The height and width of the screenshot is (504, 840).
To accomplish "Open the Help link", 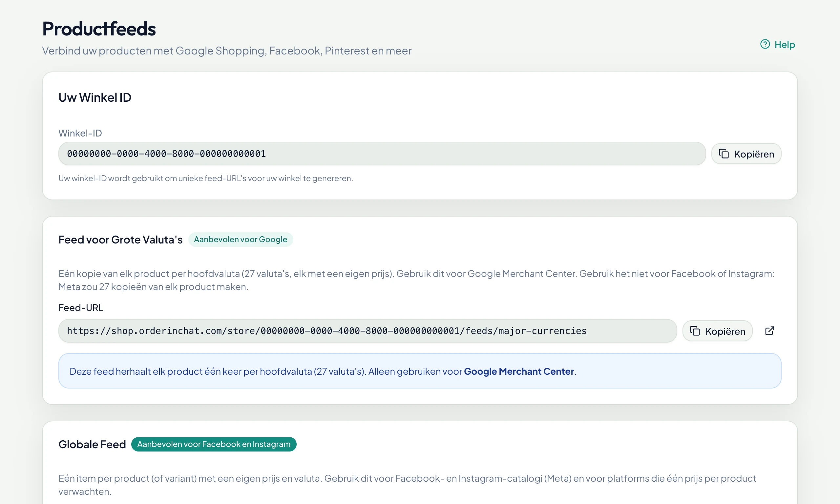I will coord(777,45).
